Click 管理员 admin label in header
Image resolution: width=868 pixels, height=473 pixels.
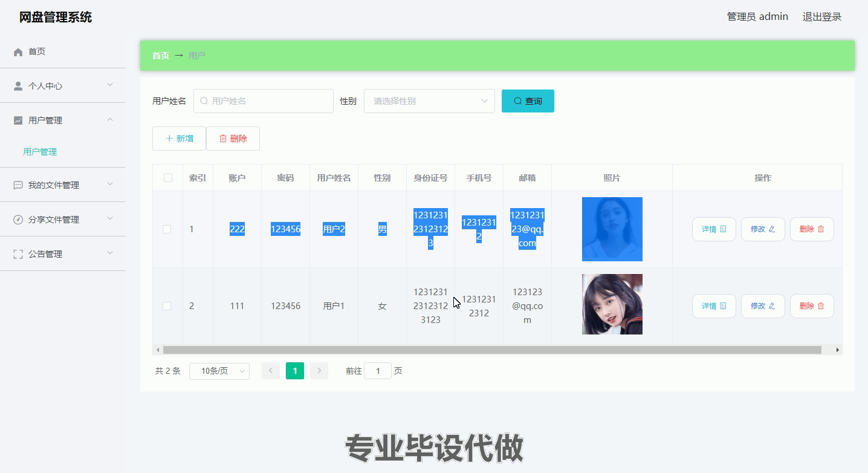click(757, 17)
